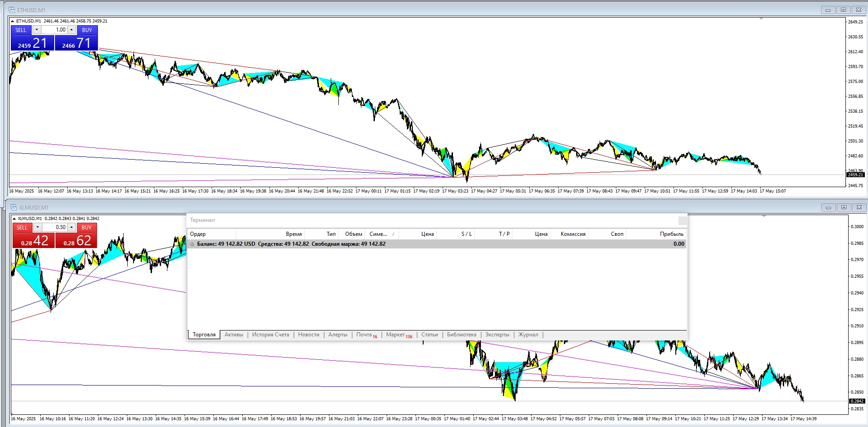
Task: Click 17 May 03:23 on ETHUSD time axis
Action: 455,191
